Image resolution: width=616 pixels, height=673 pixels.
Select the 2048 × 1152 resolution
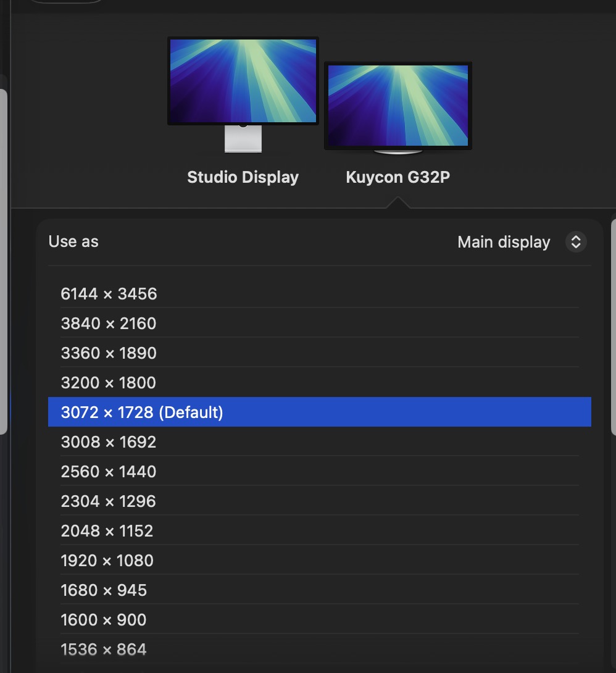click(x=107, y=530)
